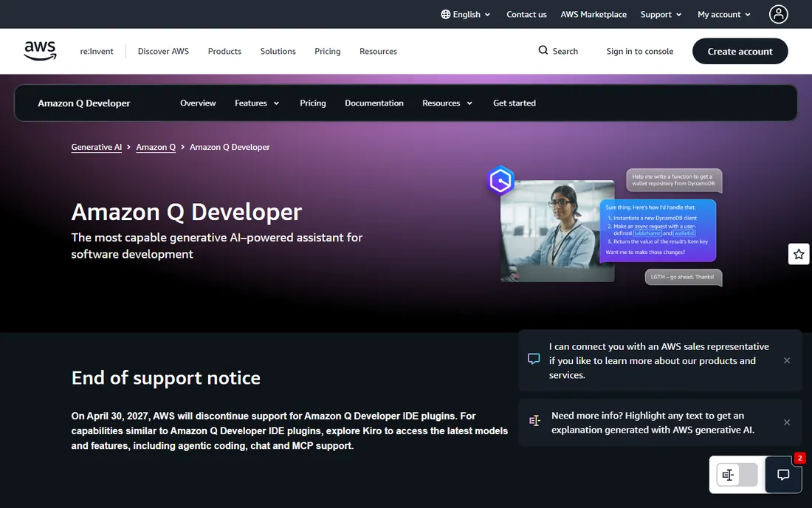Click Get started in the product bar
This screenshot has width=812, height=508.
click(x=515, y=103)
